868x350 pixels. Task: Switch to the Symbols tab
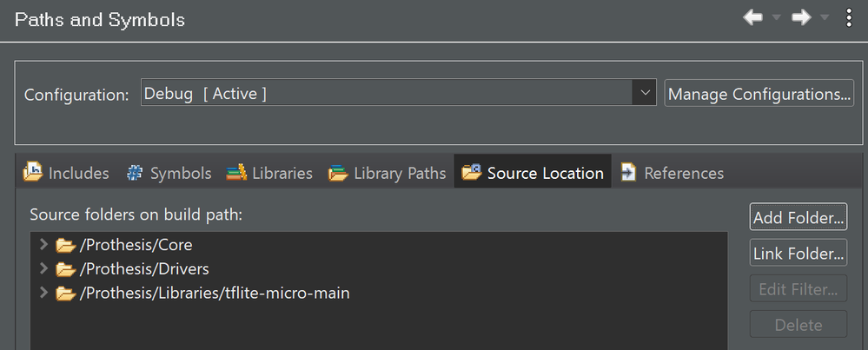[x=169, y=173]
